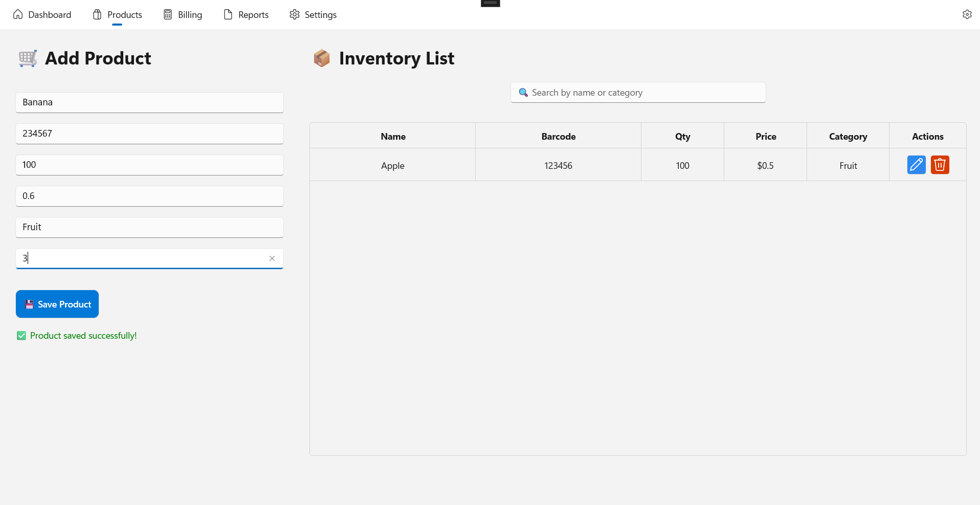Viewport: 980px width, 505px height.
Task: Click the Name column header
Action: pyautogui.click(x=393, y=136)
